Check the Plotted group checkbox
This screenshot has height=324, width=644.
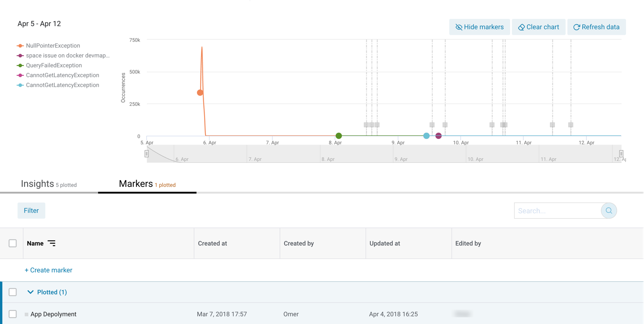coord(13,292)
